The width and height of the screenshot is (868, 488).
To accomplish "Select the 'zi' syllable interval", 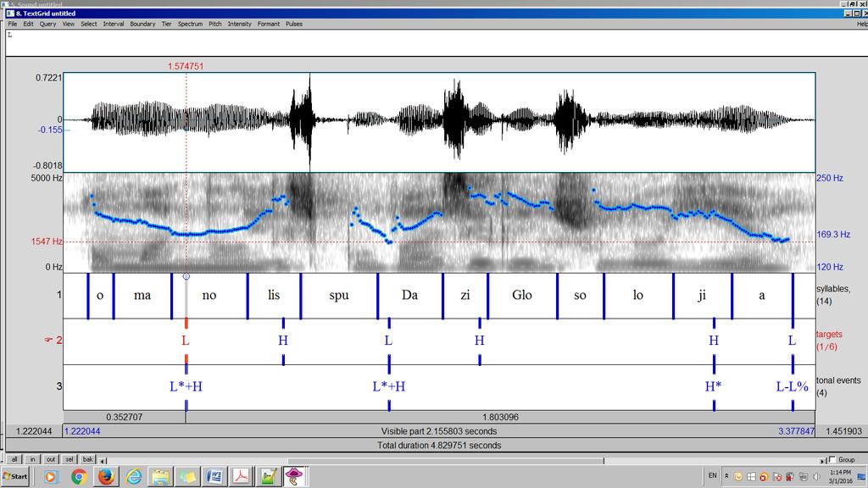I will click(465, 296).
